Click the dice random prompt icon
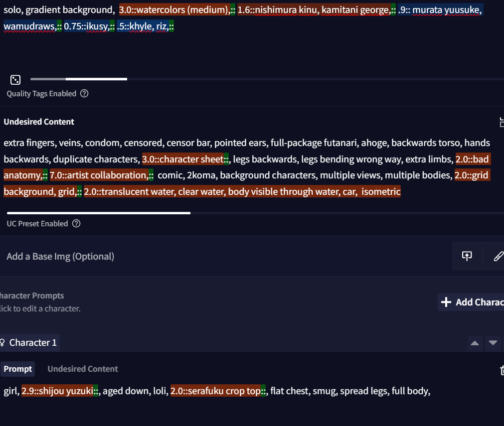Screen dimensions: 504x426 pyautogui.click(x=15, y=80)
